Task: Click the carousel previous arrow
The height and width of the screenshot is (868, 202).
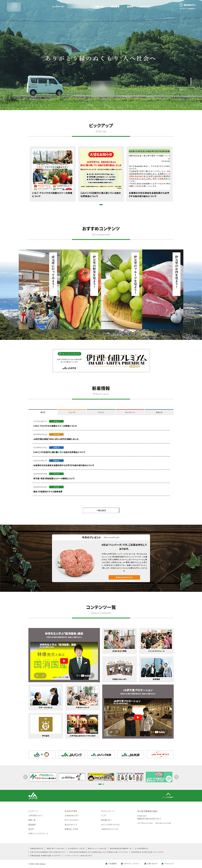Action: (x=25, y=777)
